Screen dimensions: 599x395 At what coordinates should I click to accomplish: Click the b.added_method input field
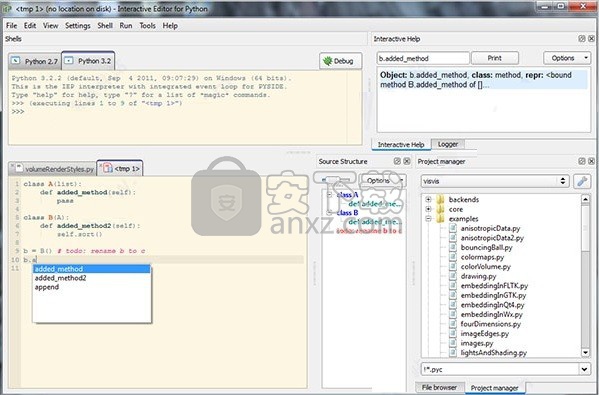423,58
